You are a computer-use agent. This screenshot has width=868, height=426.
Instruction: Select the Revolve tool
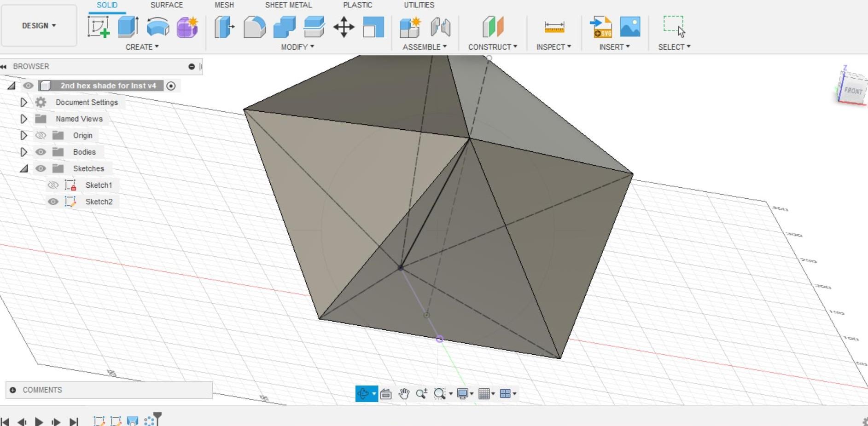157,26
